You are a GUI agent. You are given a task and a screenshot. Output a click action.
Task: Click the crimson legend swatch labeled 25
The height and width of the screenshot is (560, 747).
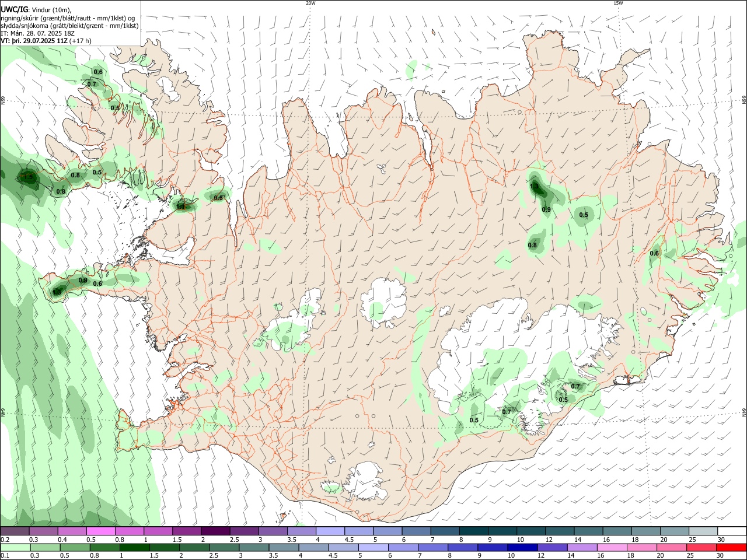click(x=702, y=547)
